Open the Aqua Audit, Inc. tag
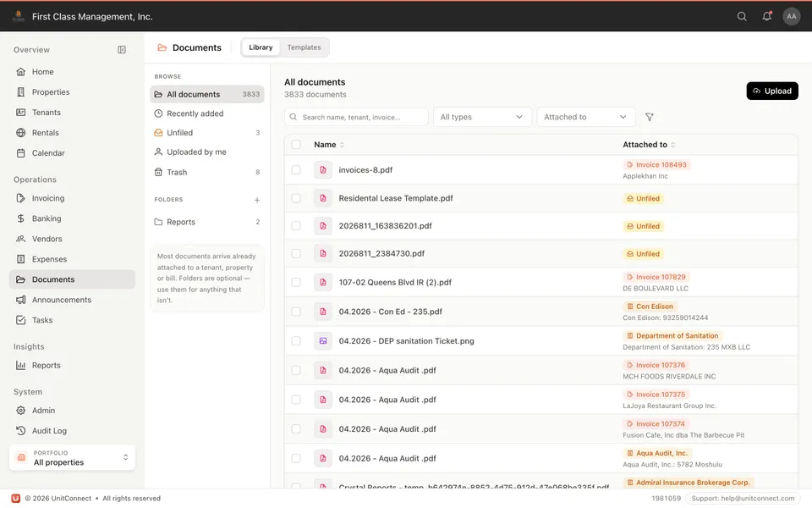 coord(657,454)
